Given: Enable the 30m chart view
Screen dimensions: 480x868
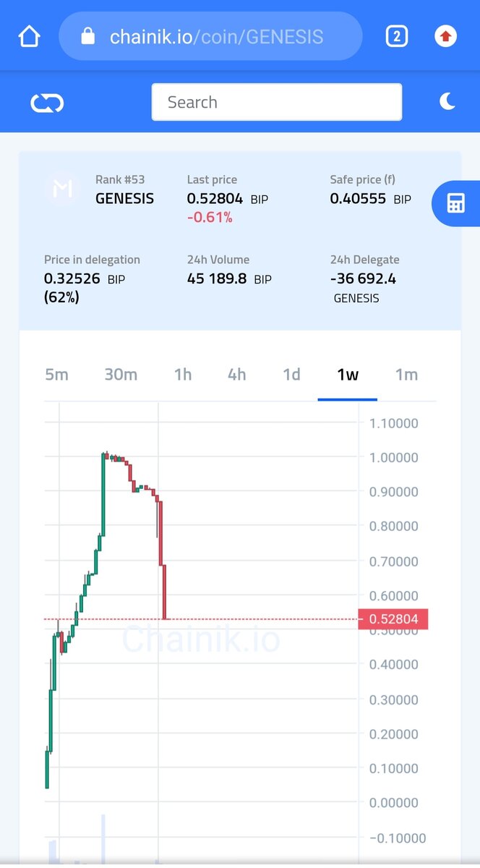Looking at the screenshot, I should coord(121,375).
